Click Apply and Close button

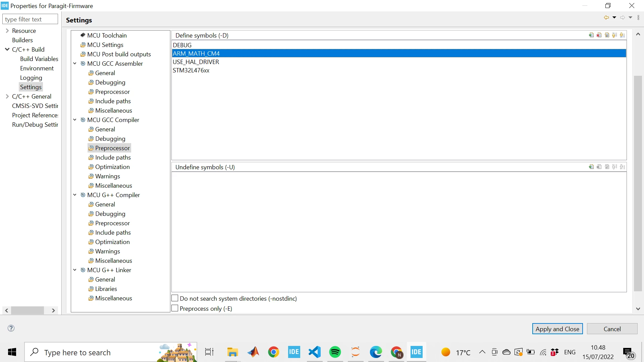click(x=557, y=329)
